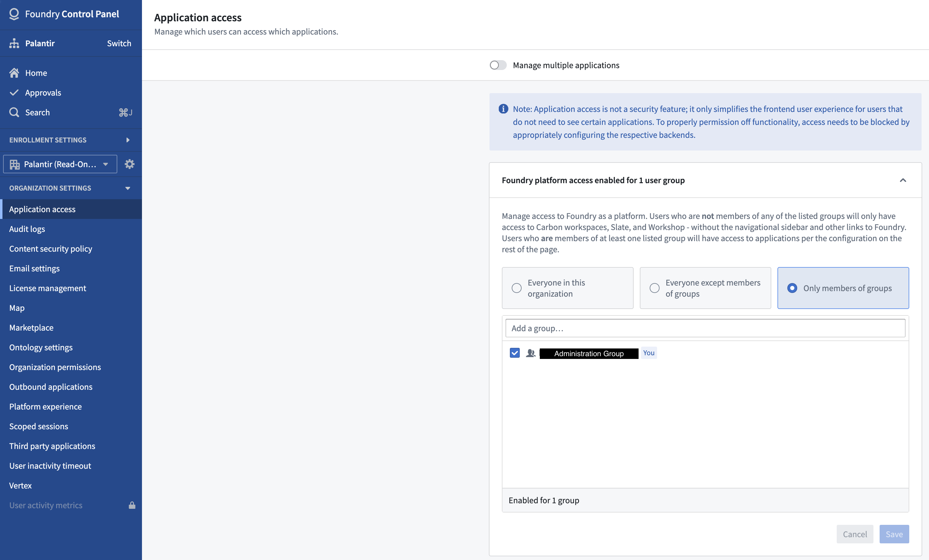Viewport: 929px width, 560px height.
Task: Open Ontology settings
Action: [x=71, y=347]
